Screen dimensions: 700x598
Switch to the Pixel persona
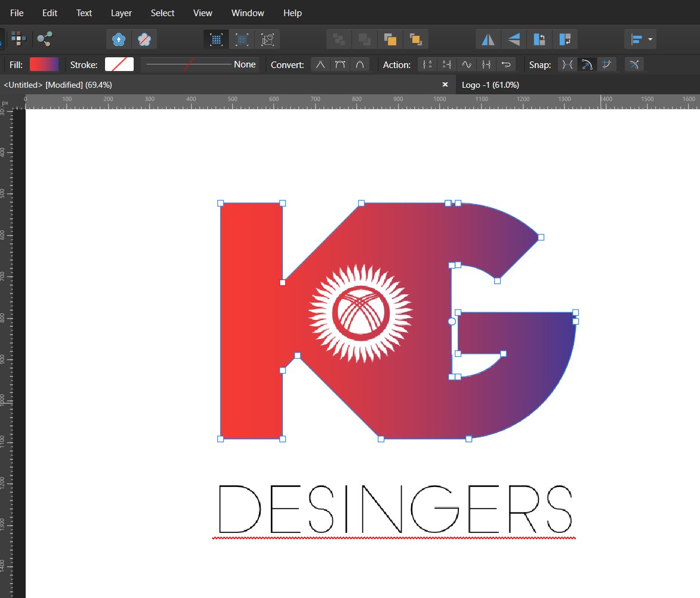(18, 39)
